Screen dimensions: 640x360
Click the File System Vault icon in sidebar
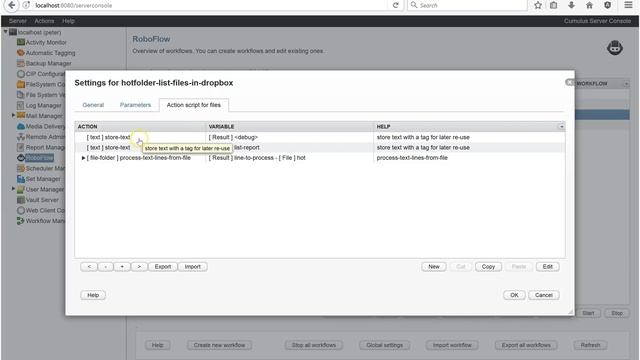[x=21, y=95]
